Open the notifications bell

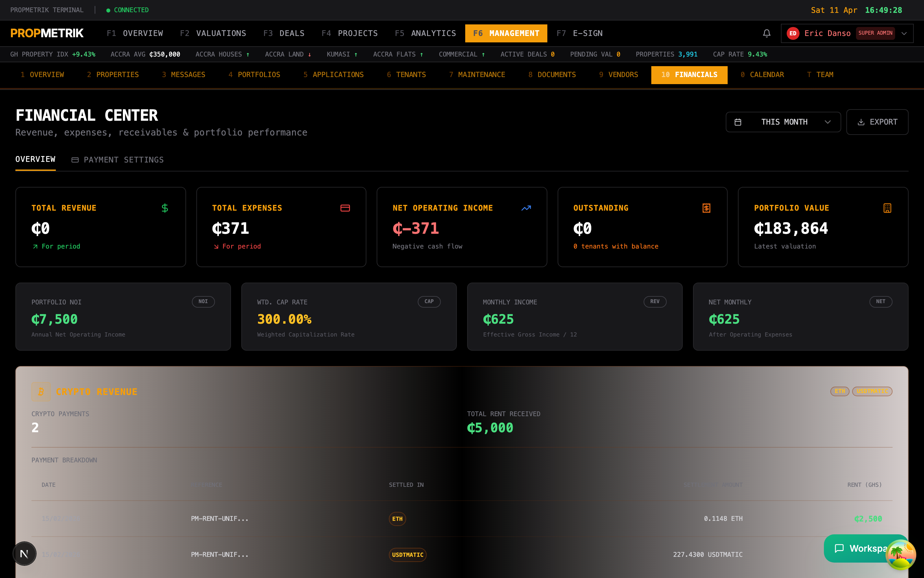tap(766, 33)
